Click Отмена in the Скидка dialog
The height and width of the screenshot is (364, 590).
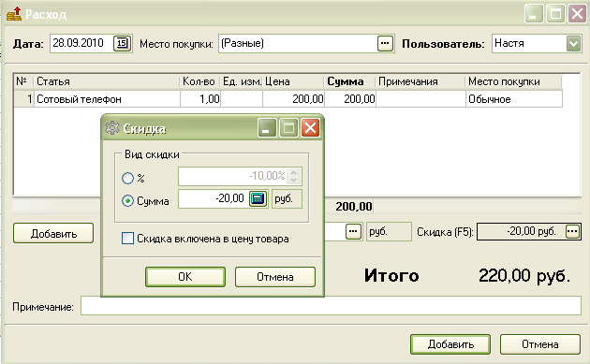point(275,277)
